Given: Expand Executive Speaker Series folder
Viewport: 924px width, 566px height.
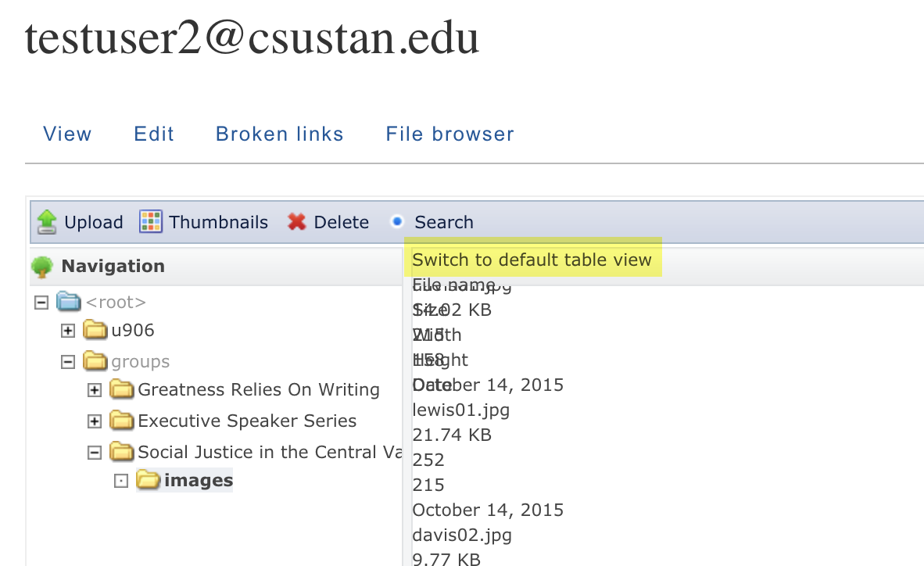Looking at the screenshot, I should (x=95, y=421).
